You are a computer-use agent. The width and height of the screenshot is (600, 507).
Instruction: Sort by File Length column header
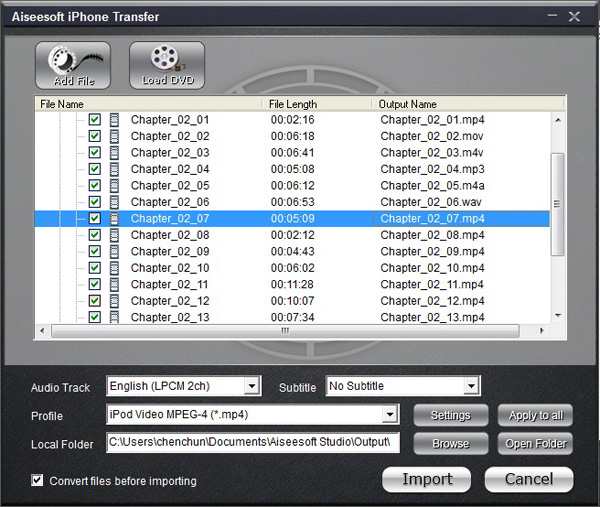(x=317, y=104)
